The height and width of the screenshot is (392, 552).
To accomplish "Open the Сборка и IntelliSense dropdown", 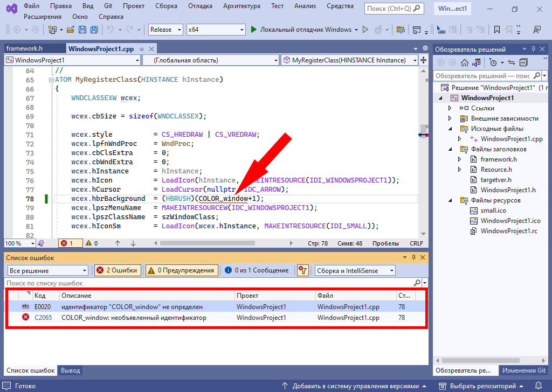I will coord(355,270).
